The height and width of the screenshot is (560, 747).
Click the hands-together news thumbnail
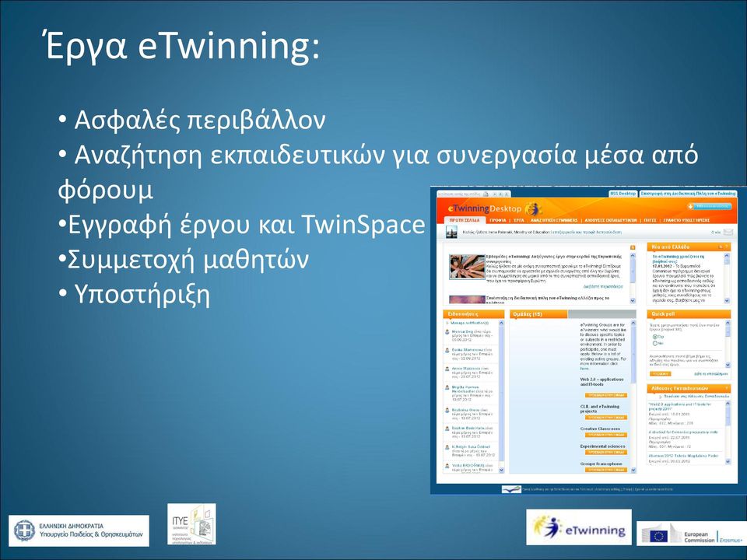point(466,267)
